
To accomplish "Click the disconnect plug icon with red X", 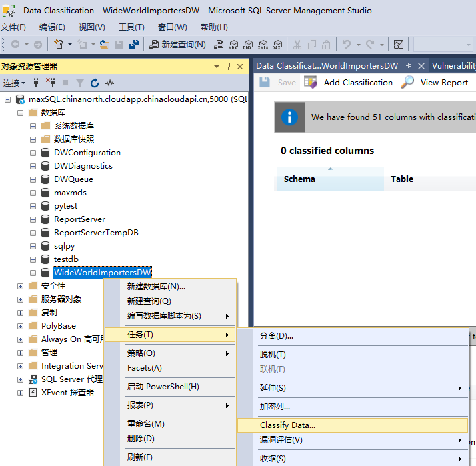I will point(51,83).
